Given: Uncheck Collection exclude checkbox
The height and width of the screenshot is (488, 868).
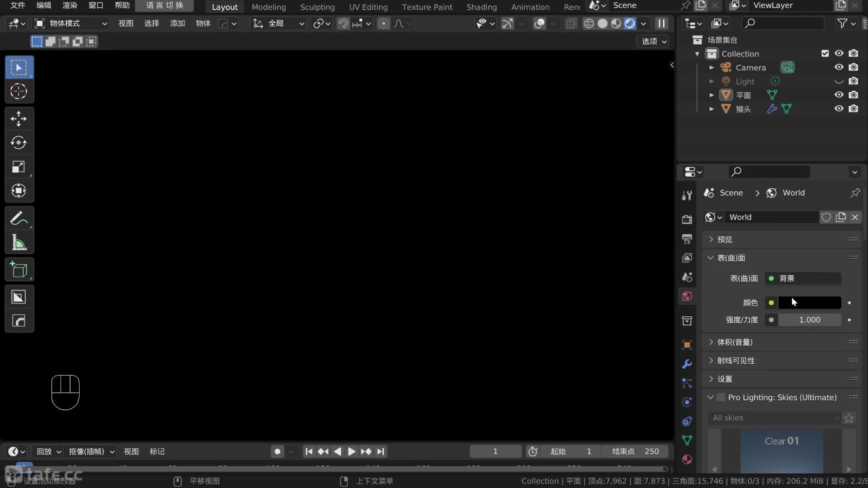Looking at the screenshot, I should [x=825, y=53].
